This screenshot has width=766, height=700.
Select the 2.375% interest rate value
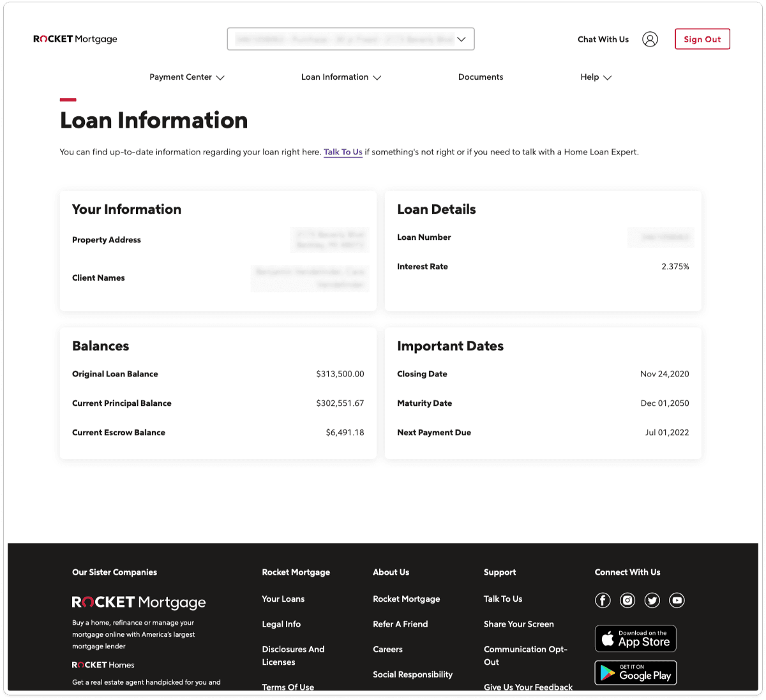tap(675, 267)
